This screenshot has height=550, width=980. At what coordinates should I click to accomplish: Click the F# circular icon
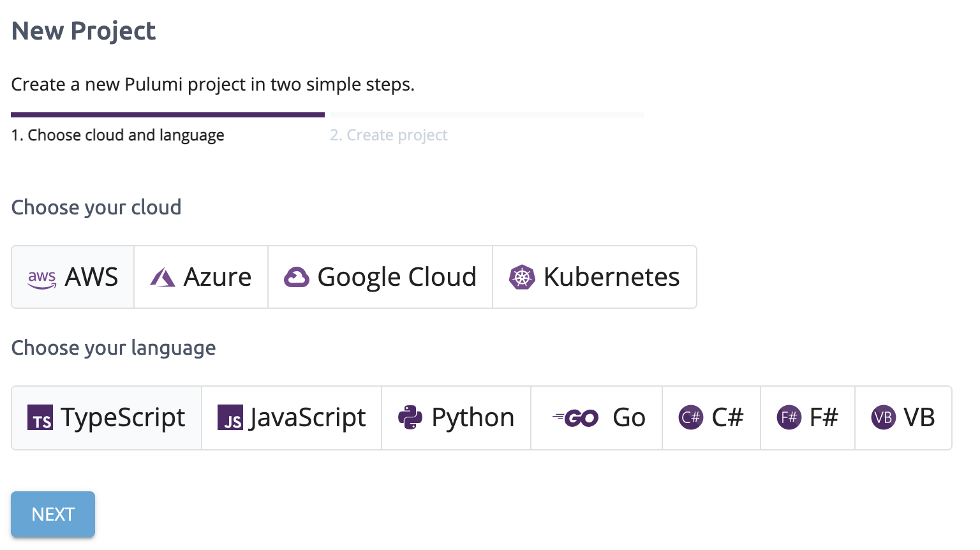point(789,418)
